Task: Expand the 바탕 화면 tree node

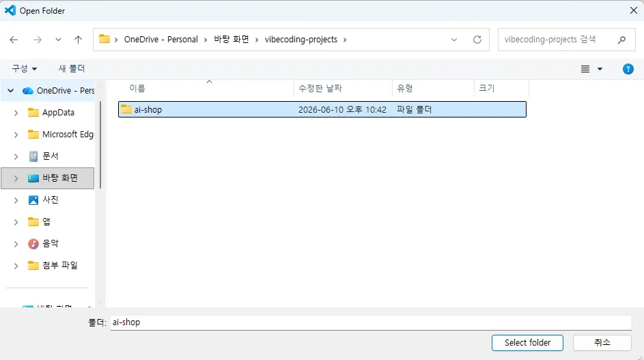Action: point(16,178)
